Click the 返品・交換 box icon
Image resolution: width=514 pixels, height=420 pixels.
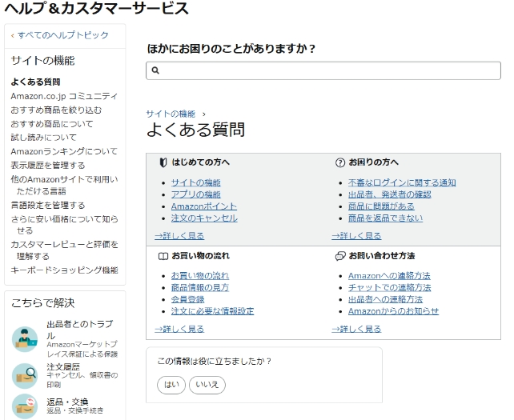[25, 406]
